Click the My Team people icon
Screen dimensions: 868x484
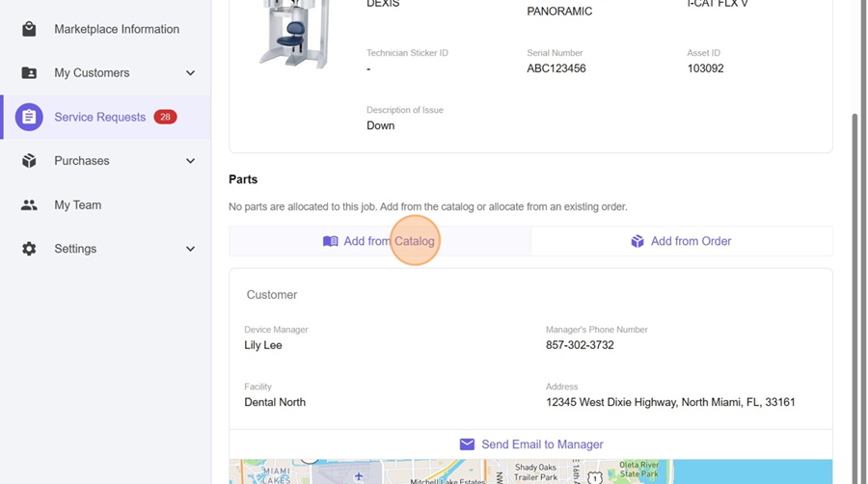[29, 205]
